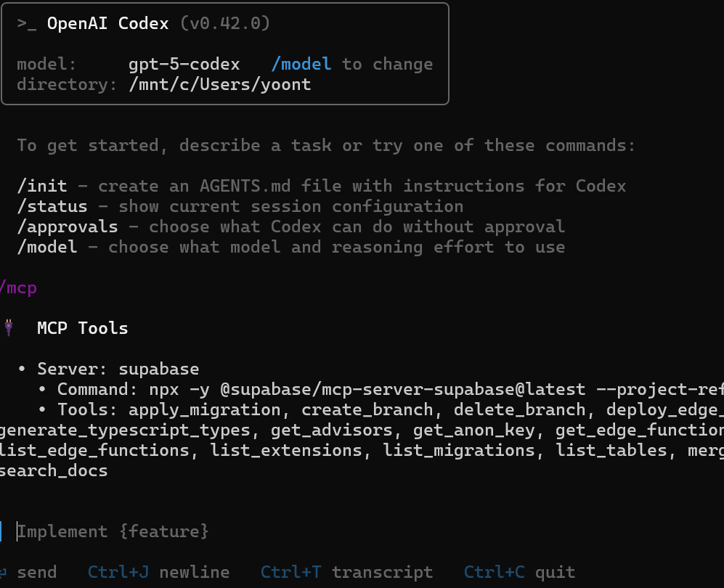Screen dimensions: 724x588
Task: Click the Implement {feature} prompt input
Action: (113, 531)
